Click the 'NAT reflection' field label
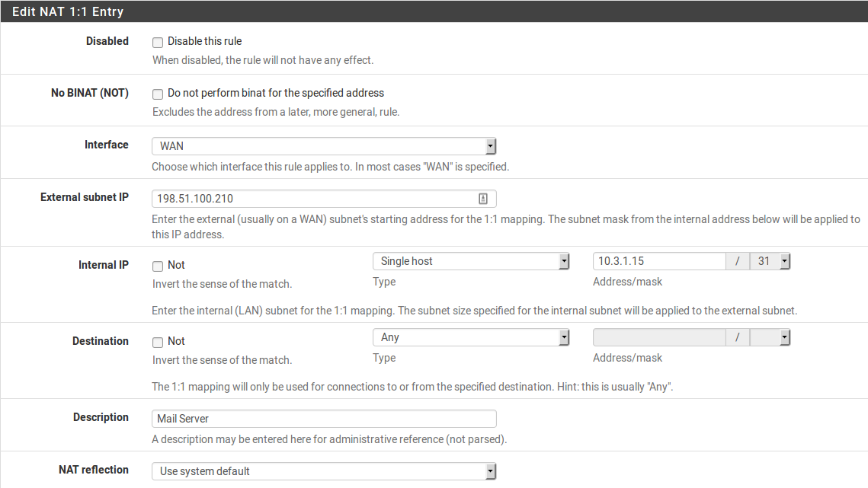 pos(94,470)
